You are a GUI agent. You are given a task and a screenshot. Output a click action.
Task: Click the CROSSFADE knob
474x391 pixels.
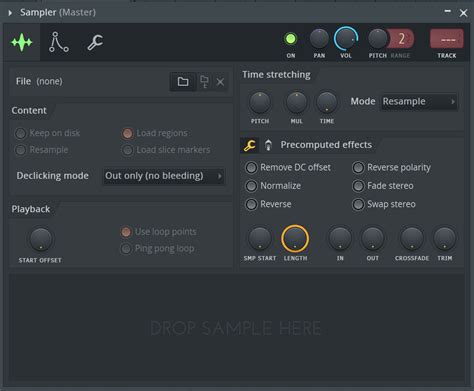coord(412,239)
